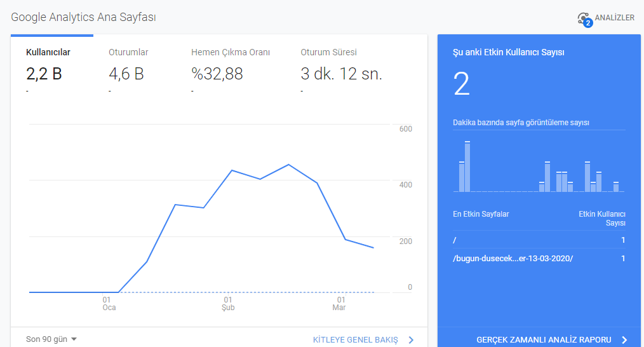Click chevron next to Gerçek Zamanlı Analiz Raporu
Image resolution: width=644 pixels, height=347 pixels.
[x=625, y=340]
